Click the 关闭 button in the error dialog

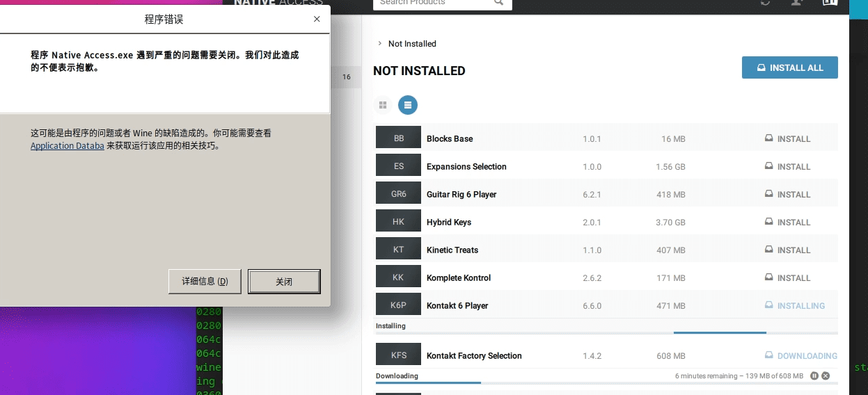pyautogui.click(x=284, y=282)
